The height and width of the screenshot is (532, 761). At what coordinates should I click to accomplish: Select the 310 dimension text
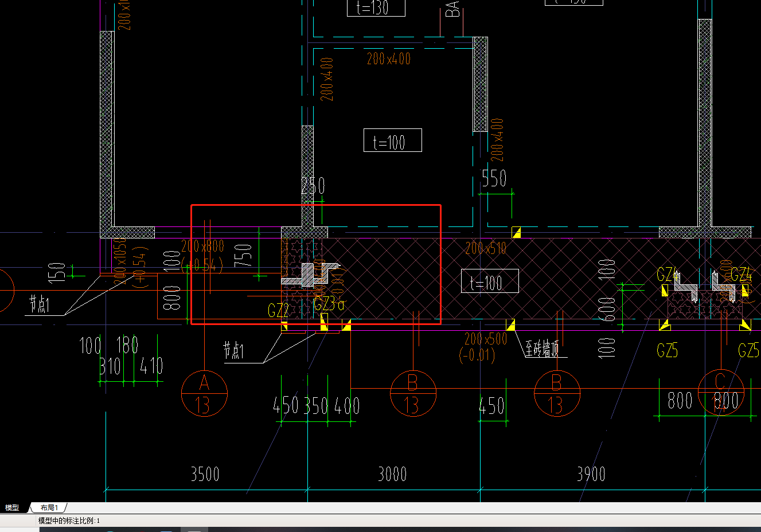click(111, 366)
